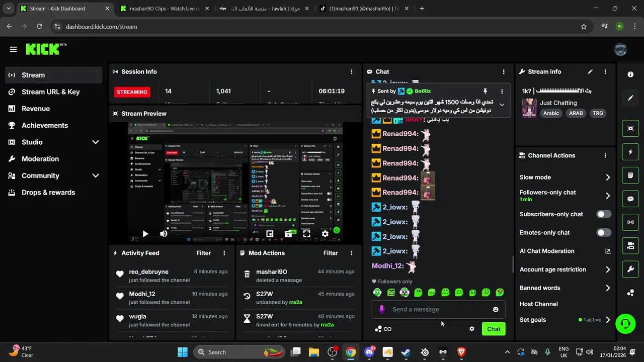644x362 pixels.
Task: Send message with green Chat button
Action: click(494, 329)
